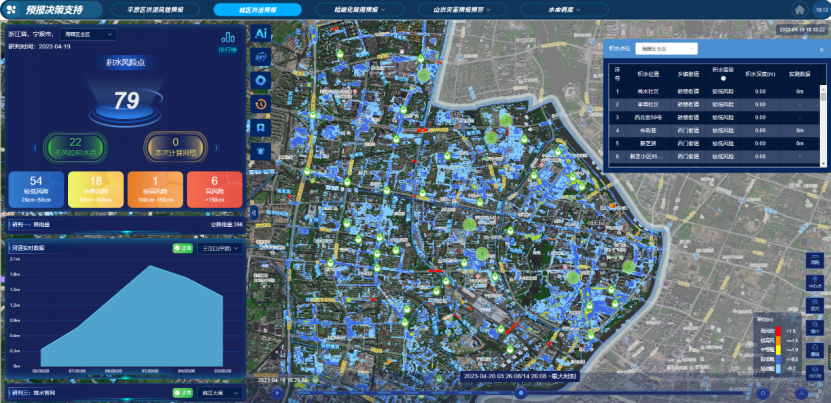This screenshot has width=831, height=403.
Task: Click the share-style round button at timeline end
Action: coord(801,393)
